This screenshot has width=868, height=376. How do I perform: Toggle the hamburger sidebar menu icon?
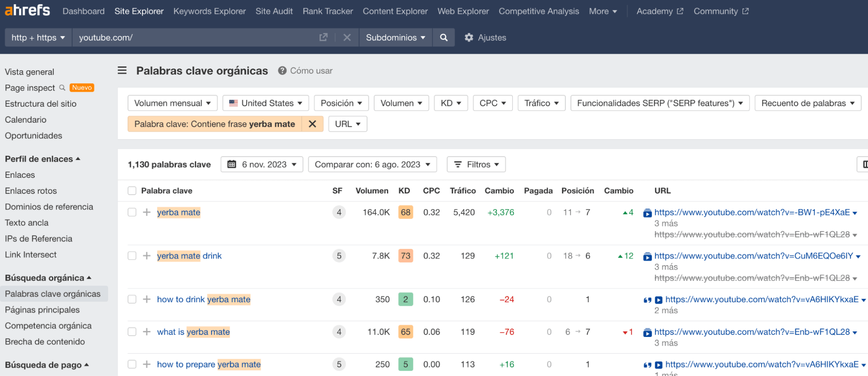[x=122, y=70]
